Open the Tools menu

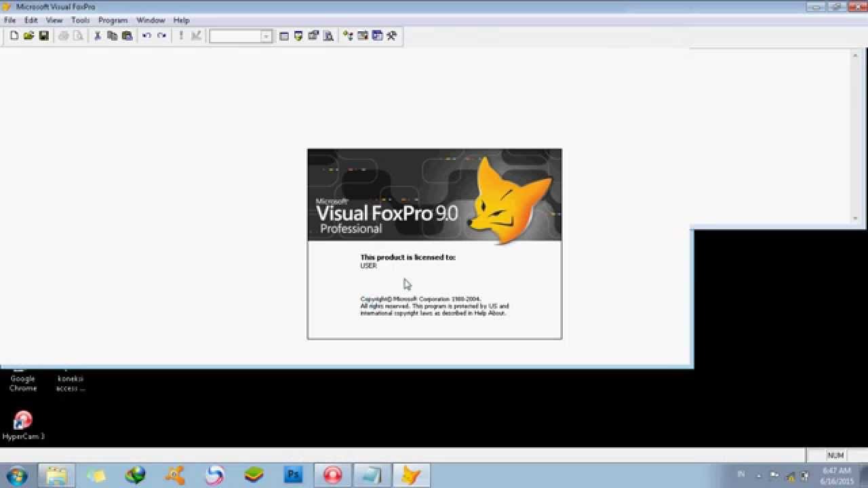(80, 20)
